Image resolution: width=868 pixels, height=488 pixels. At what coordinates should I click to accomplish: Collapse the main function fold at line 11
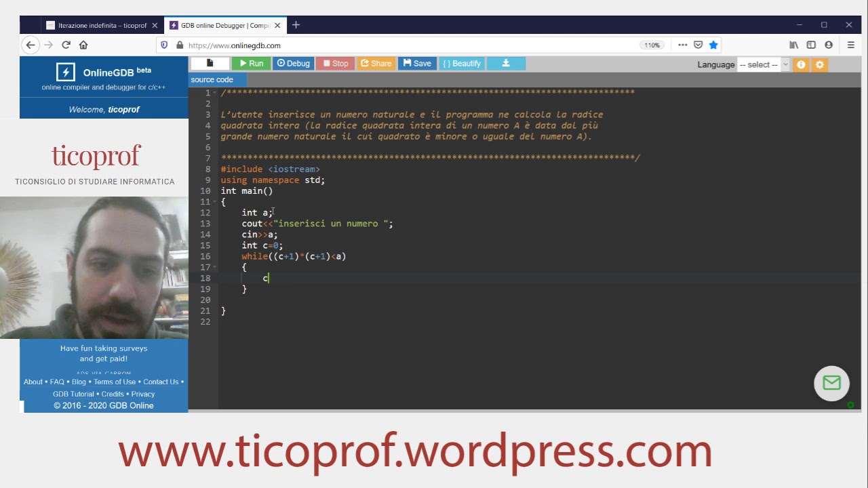pos(215,202)
